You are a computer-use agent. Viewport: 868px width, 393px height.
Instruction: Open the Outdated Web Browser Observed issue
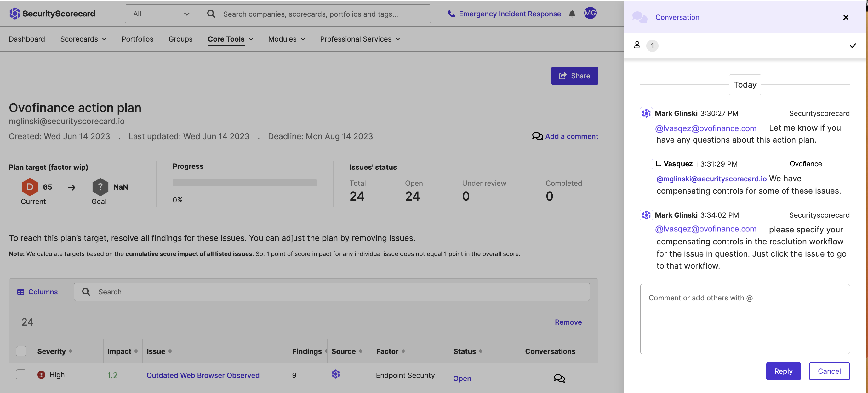[x=203, y=375]
